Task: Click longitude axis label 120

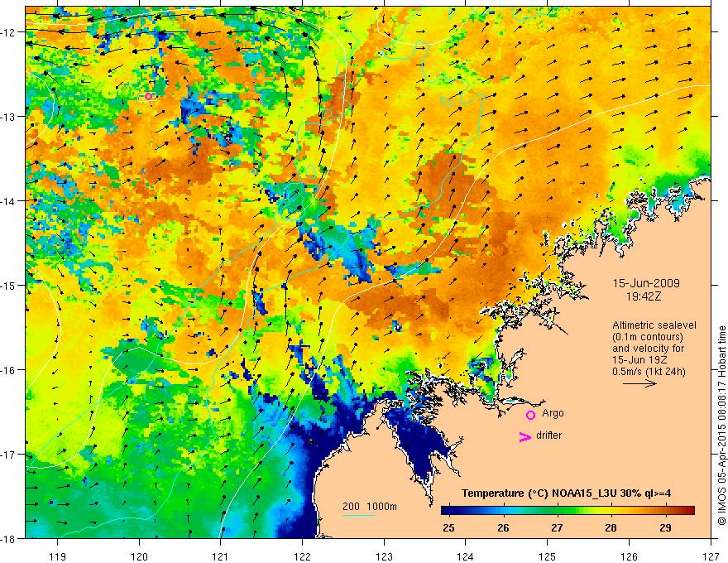Action: pyautogui.click(x=139, y=556)
